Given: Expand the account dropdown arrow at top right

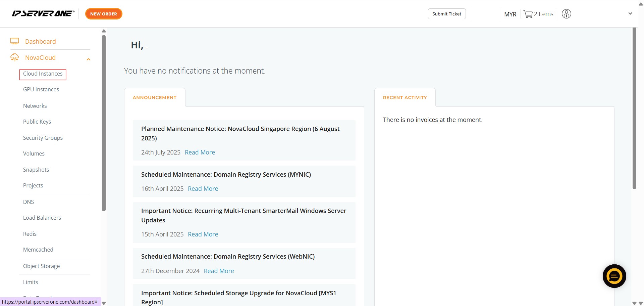Looking at the screenshot, I should [630, 14].
